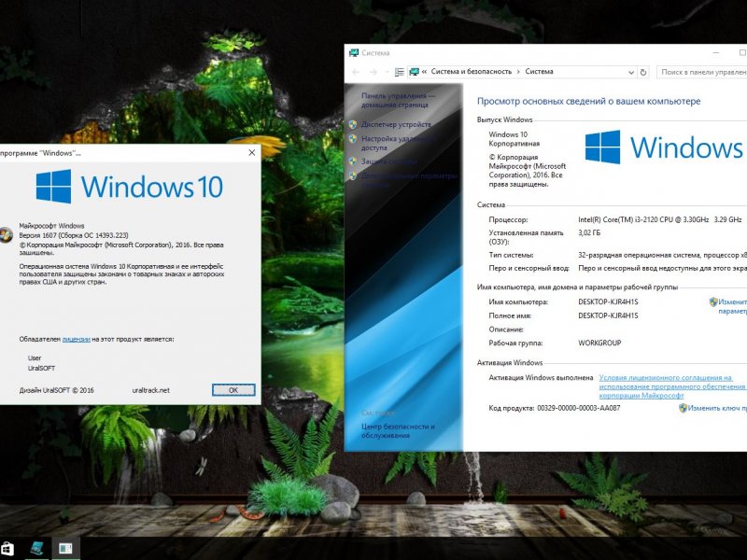Click the computer icon in the address bar
Viewport: 747px width, 560px height.
(414, 72)
